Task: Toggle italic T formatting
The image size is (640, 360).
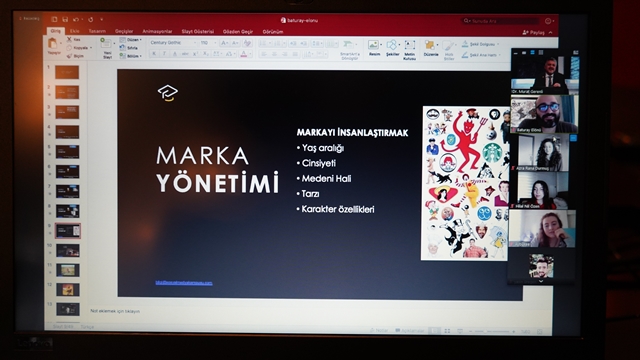Action: click(164, 54)
